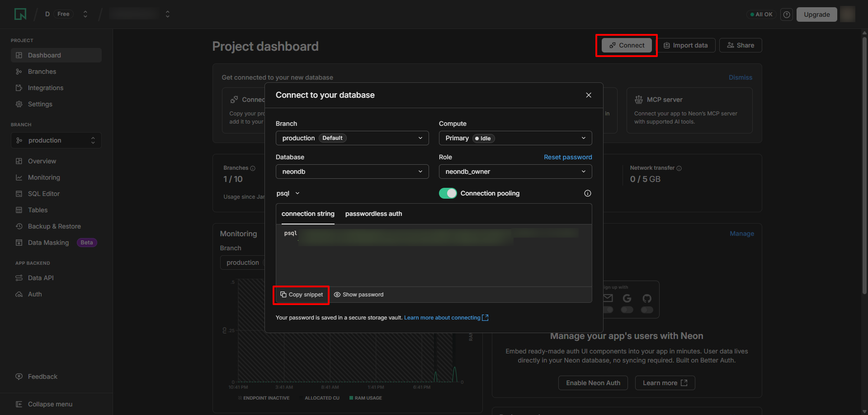868x415 pixels.
Task: Expand the Role neondb_owner dropdown
Action: coord(515,172)
